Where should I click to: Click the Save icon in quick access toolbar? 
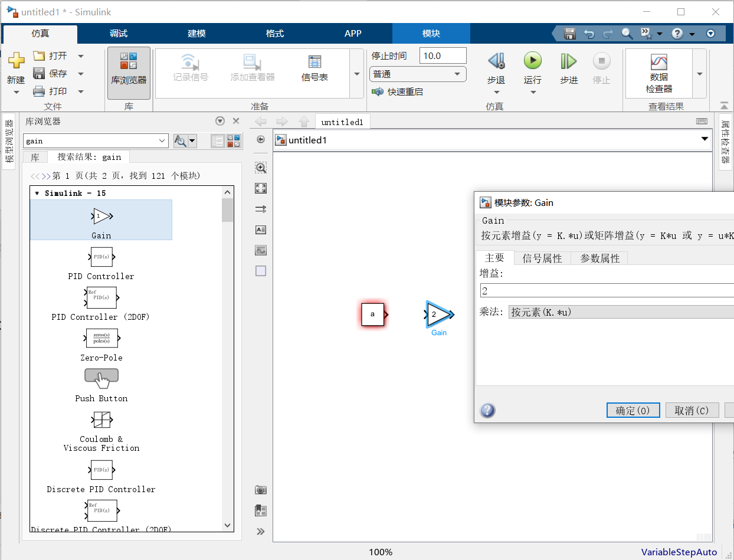[x=570, y=34]
